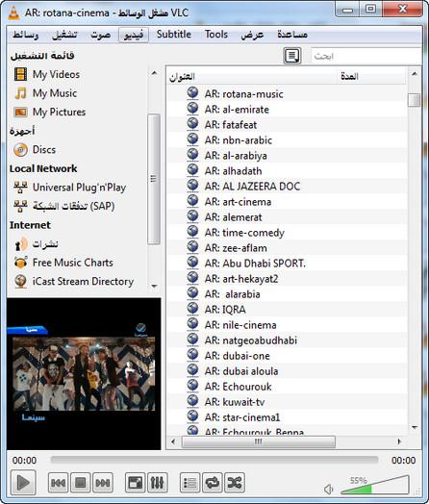The height and width of the screenshot is (504, 429).
Task: Open extended settings equalizer button
Action: point(158,483)
